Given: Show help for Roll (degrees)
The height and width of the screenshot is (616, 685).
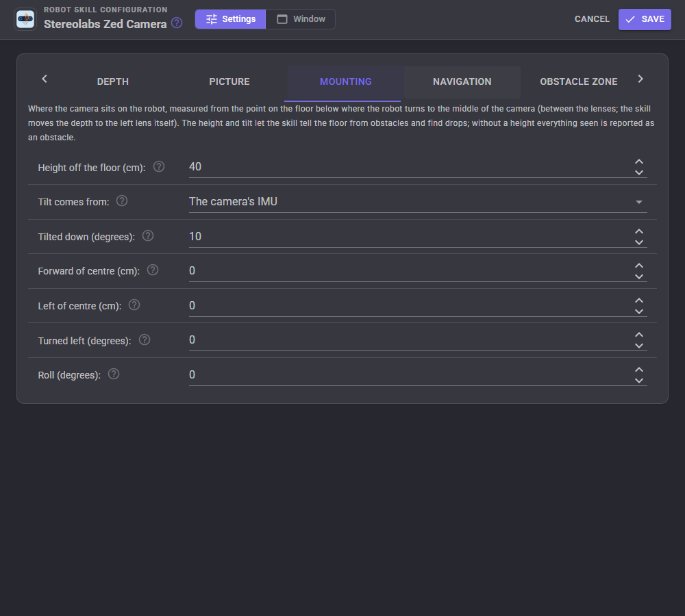Looking at the screenshot, I should (114, 374).
